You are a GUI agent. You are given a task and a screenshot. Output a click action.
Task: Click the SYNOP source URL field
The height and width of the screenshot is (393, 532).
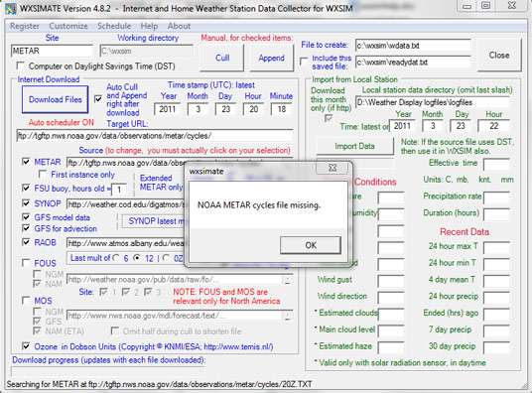[125, 204]
